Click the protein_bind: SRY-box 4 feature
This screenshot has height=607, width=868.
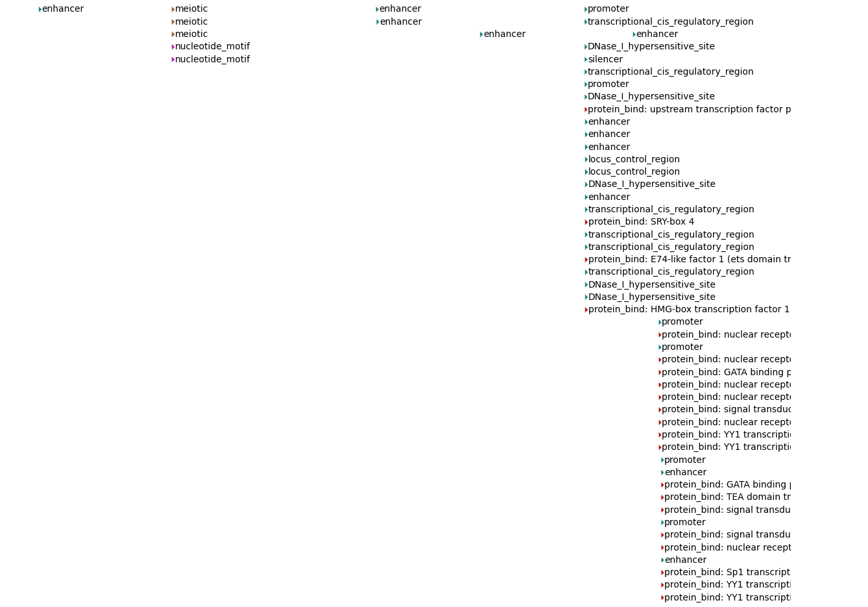641,221
